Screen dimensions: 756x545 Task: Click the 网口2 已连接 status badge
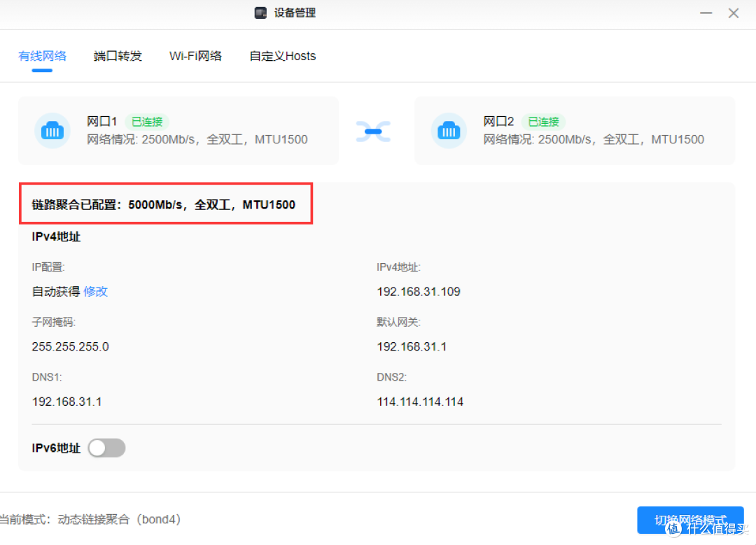[x=543, y=122]
